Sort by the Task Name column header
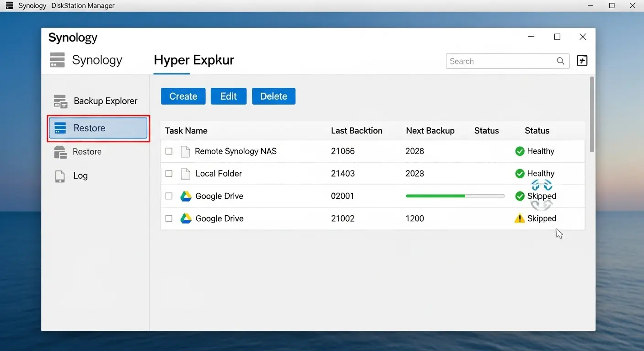The image size is (644, 351). coord(186,131)
